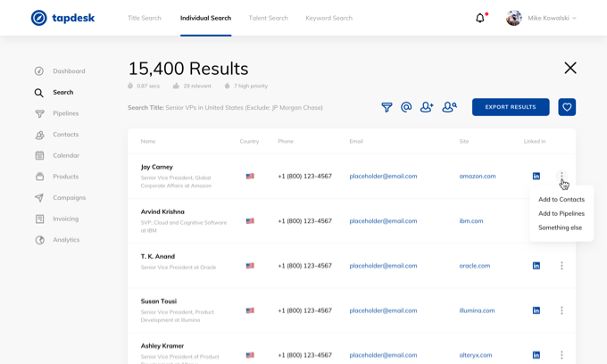The width and height of the screenshot is (607, 364).
Task: Open the Contacts sidebar icon
Action: click(x=39, y=135)
